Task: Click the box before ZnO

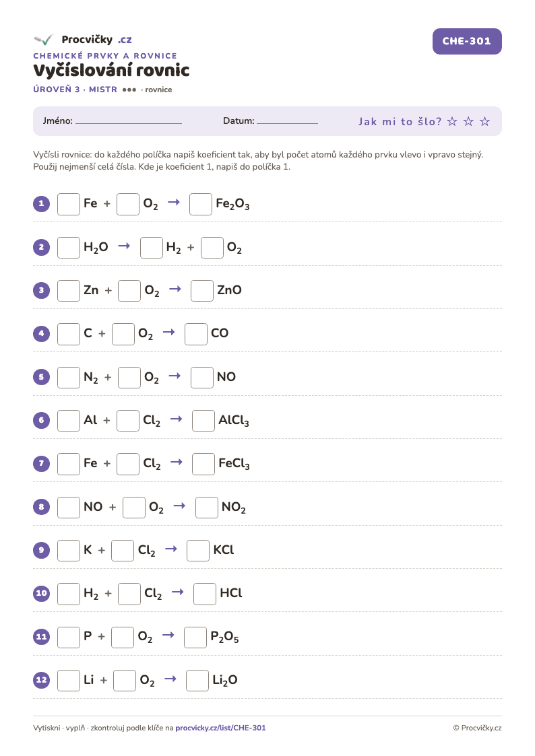Action: 202,291
